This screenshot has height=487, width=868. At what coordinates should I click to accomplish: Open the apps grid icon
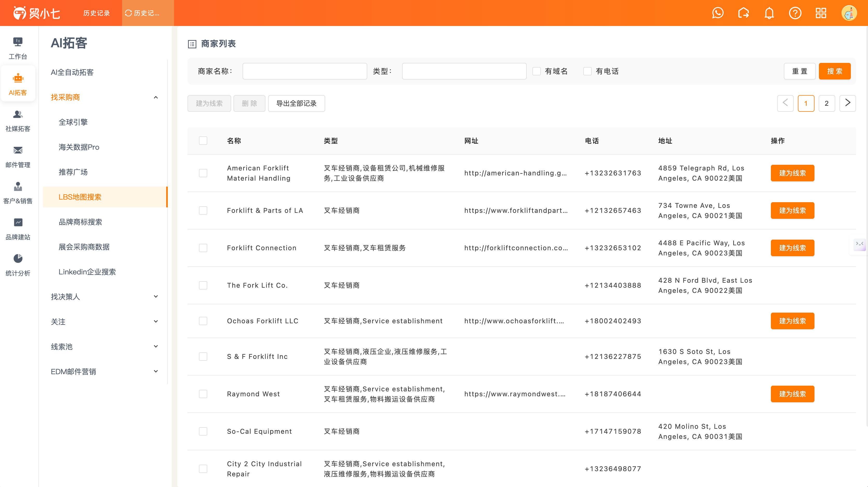[x=821, y=13]
